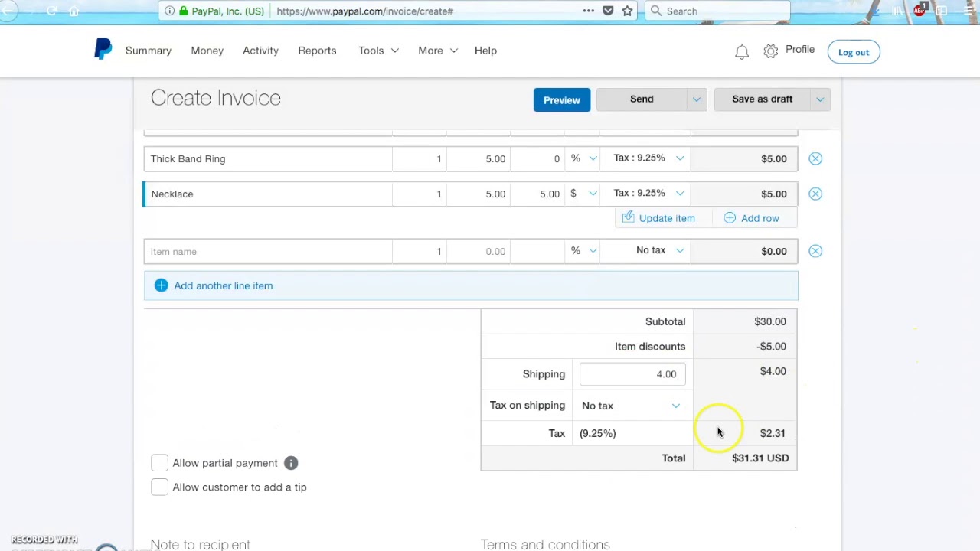Edit the Shipping amount field
The width and height of the screenshot is (980, 551).
click(x=632, y=374)
